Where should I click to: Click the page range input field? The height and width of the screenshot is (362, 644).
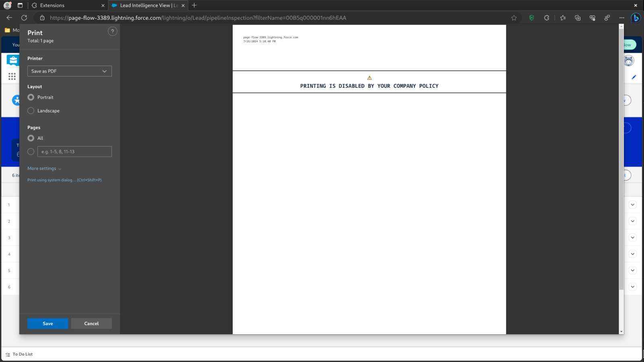(x=74, y=152)
